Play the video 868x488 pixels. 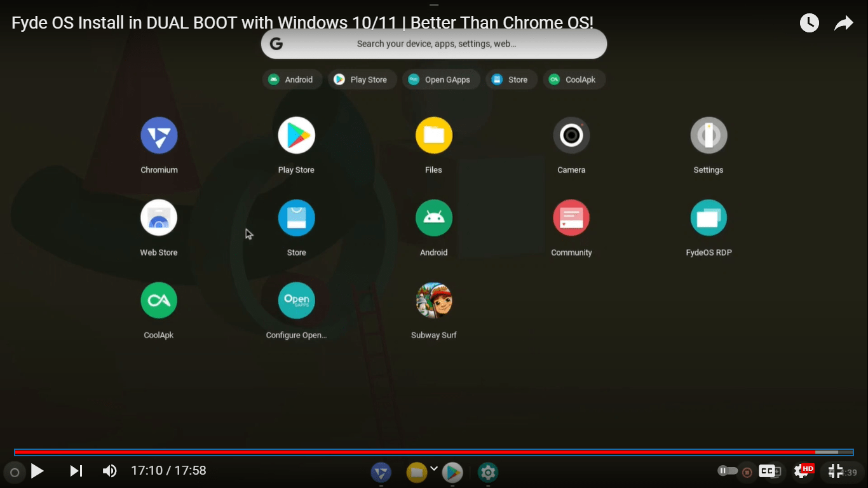pos(37,471)
